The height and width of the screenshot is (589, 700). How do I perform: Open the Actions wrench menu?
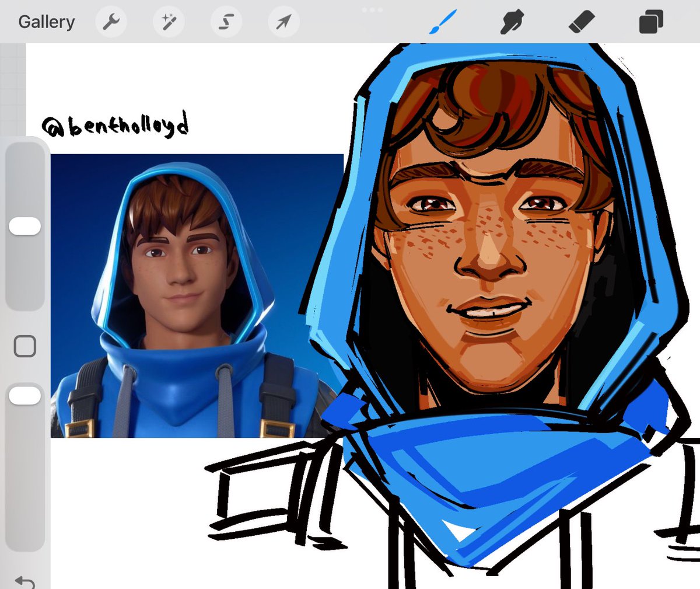tap(111, 22)
